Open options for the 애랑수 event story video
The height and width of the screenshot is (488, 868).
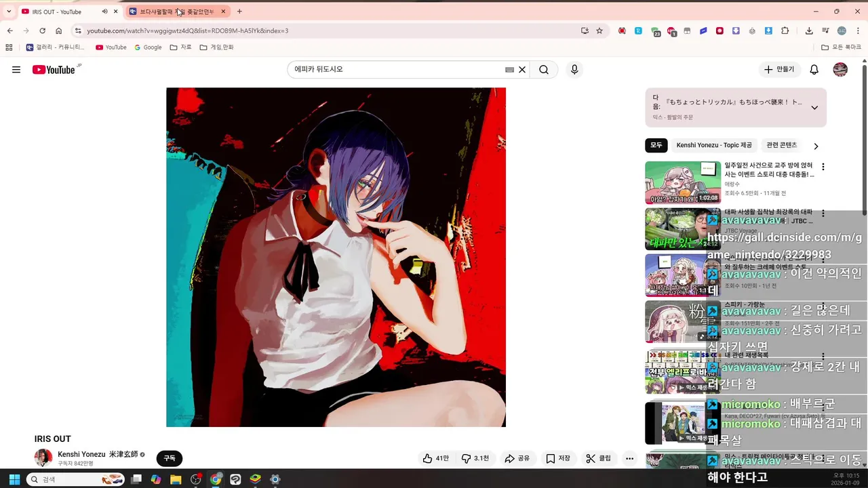tap(823, 167)
